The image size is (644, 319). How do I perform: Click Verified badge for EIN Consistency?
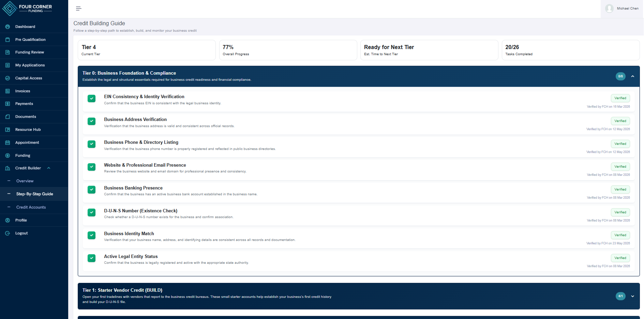click(x=620, y=98)
